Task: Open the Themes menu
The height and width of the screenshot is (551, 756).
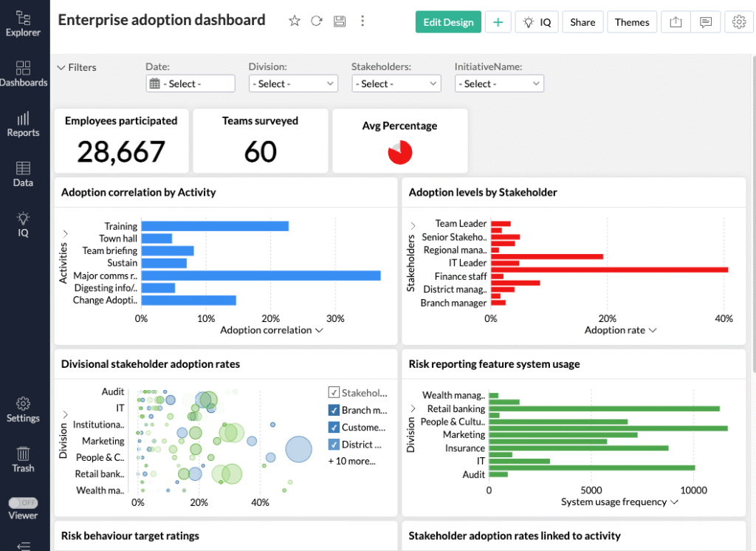Action: point(631,21)
